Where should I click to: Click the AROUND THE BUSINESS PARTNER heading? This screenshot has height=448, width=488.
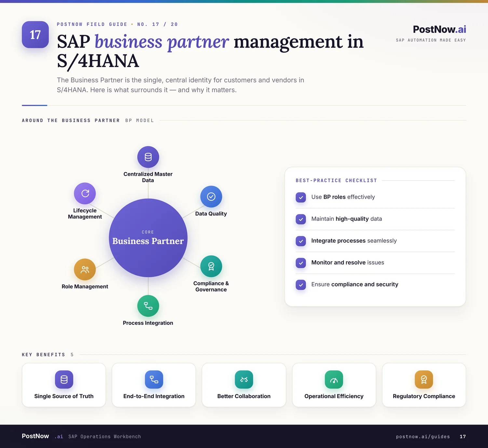click(x=71, y=120)
